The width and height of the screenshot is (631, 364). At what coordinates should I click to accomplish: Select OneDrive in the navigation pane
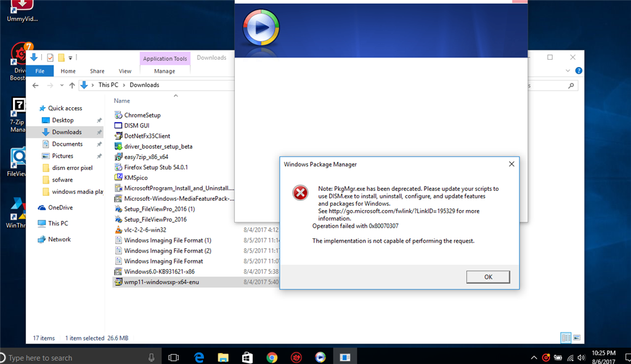tap(60, 208)
